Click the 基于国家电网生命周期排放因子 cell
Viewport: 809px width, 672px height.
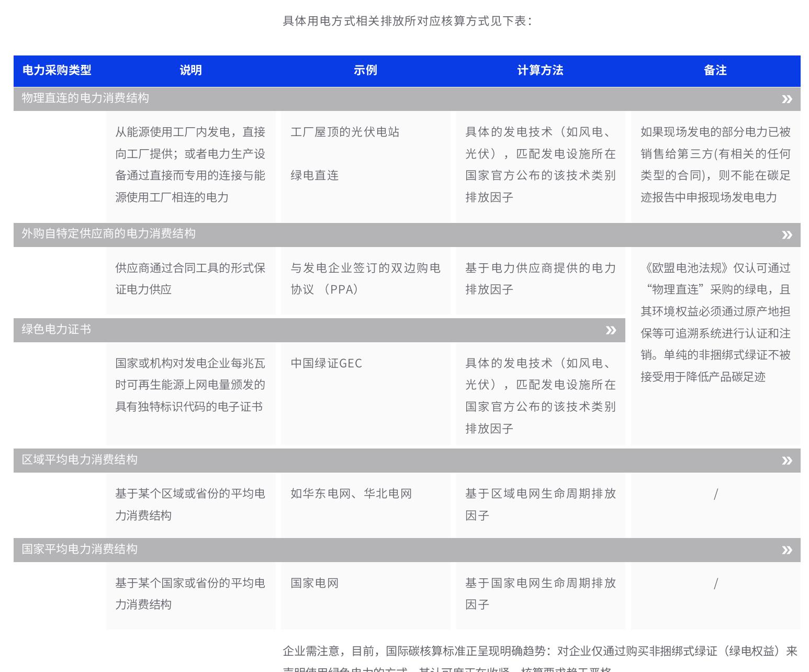pos(541,595)
